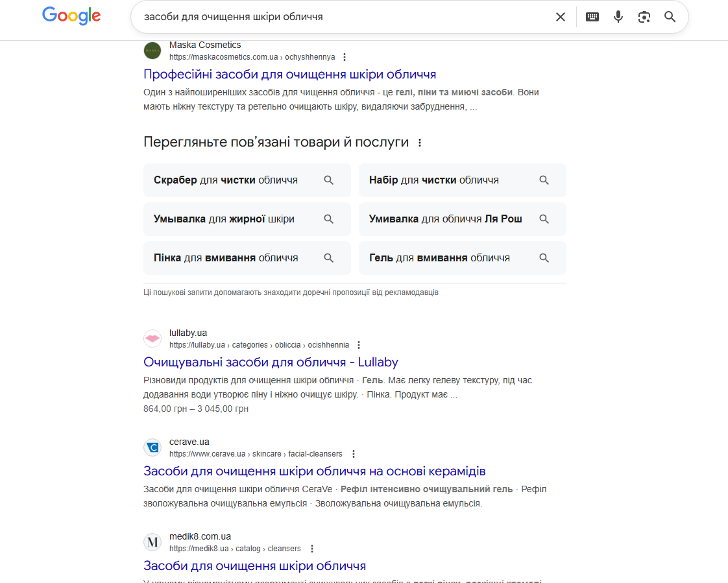Viewport: 728px width, 583px height.
Task: Open the CeraVe керамідів cleansers result link
Action: click(314, 471)
